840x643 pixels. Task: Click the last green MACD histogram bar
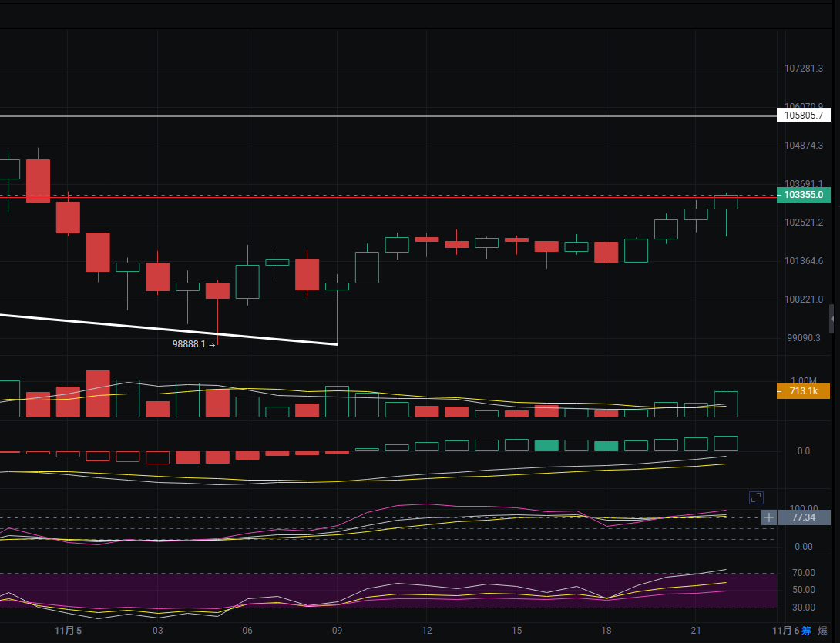726,443
